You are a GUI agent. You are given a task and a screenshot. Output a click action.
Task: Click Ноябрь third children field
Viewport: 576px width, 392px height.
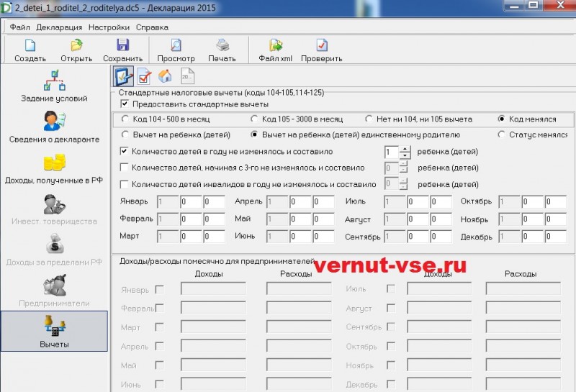555,219
